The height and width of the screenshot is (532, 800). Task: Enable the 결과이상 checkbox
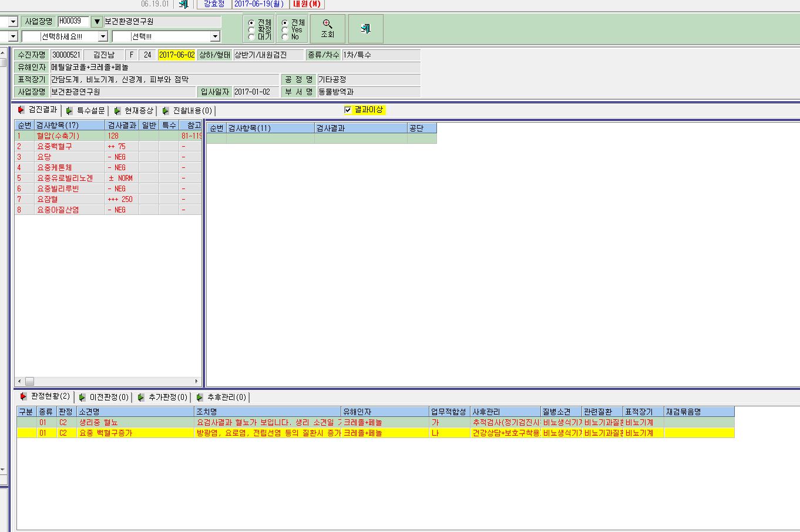coord(348,110)
